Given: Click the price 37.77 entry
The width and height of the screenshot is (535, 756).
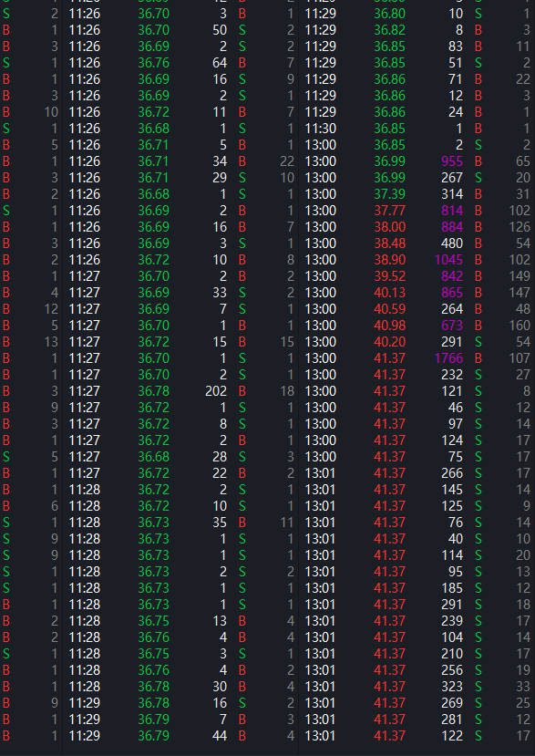Looking at the screenshot, I should coord(389,211).
